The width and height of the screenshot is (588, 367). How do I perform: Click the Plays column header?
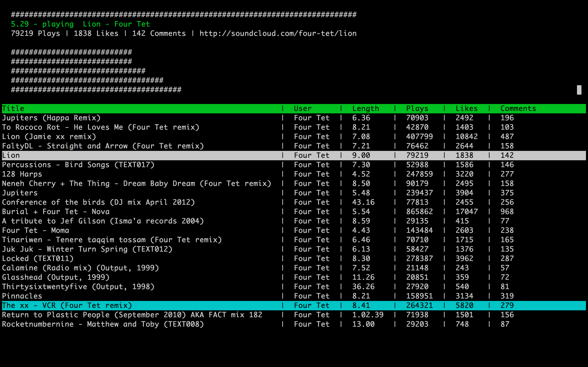pos(417,108)
